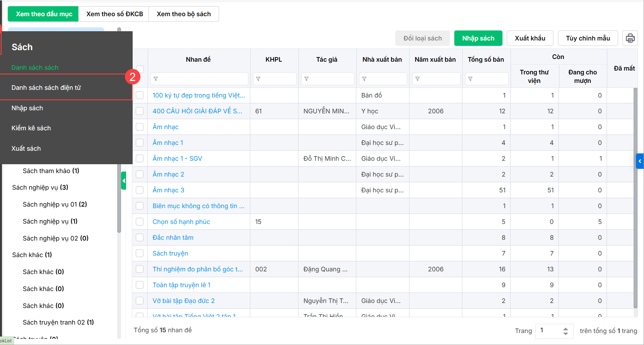Open the Thí nghiệm đo phân bố book link

tap(197, 269)
